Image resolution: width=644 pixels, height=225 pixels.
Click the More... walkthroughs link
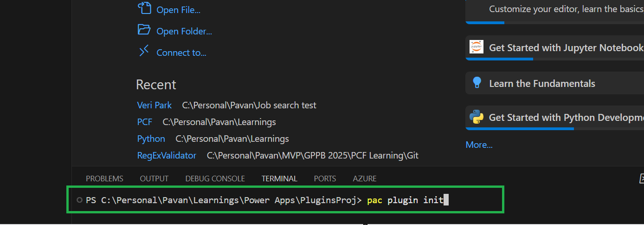(479, 145)
